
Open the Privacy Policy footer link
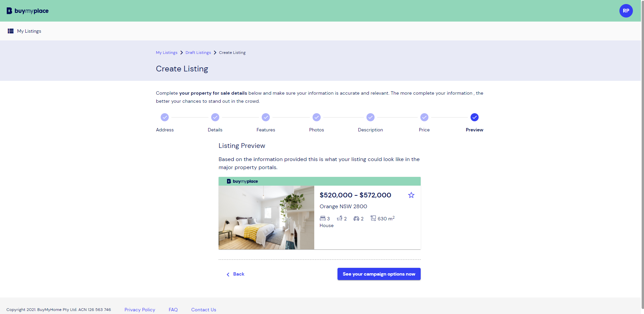point(140,310)
